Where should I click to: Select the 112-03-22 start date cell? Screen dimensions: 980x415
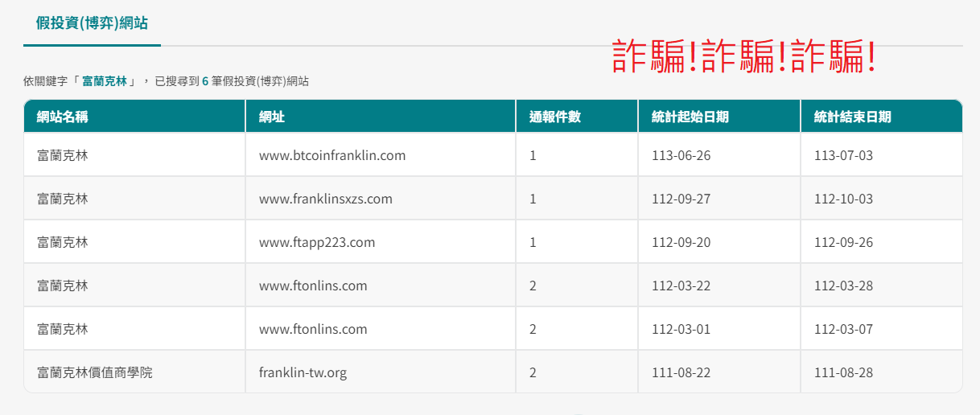[681, 286]
